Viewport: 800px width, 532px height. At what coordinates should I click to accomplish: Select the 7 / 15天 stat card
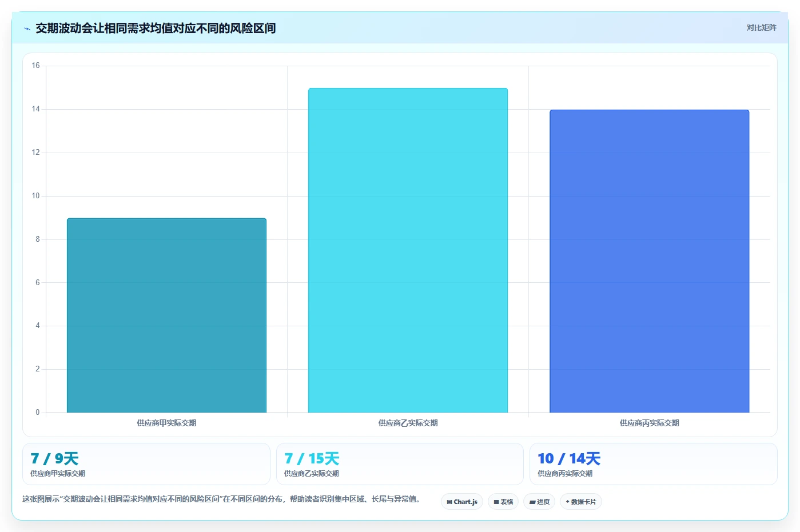click(x=400, y=464)
